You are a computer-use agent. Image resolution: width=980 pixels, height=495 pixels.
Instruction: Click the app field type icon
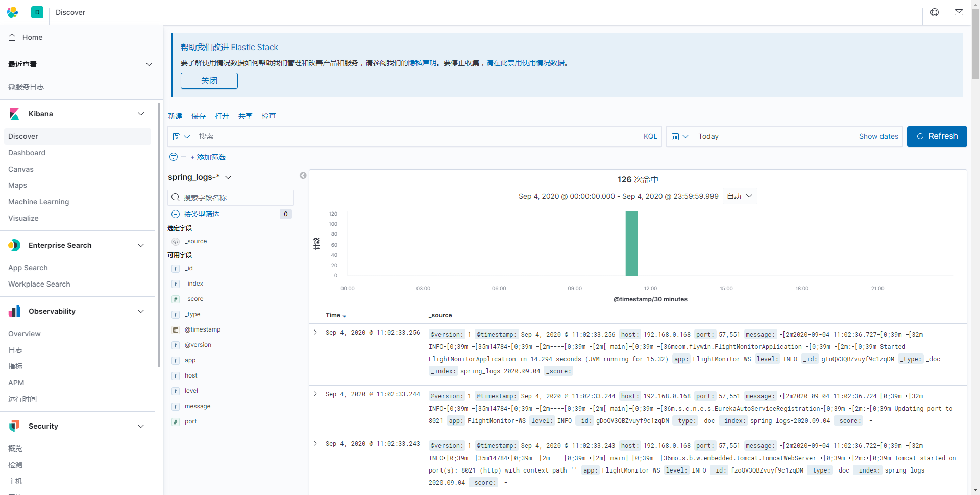176,361
